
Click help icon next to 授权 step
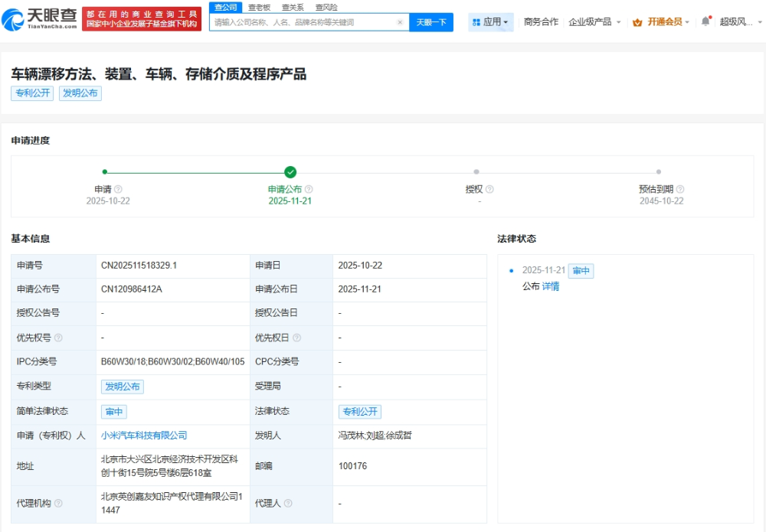(x=489, y=189)
